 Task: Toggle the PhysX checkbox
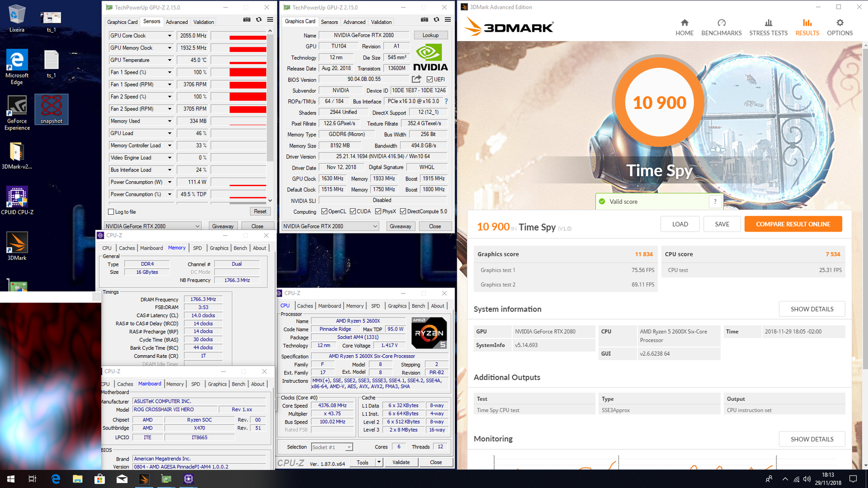click(378, 211)
